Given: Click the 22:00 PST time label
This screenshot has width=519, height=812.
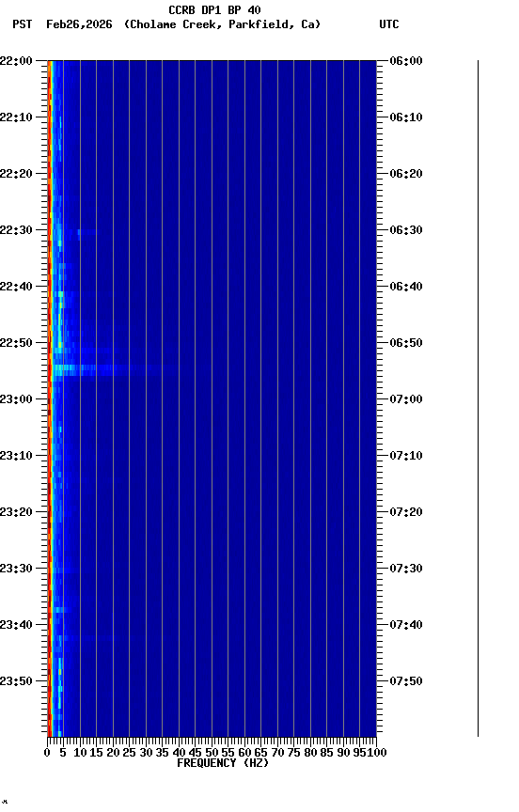Looking at the screenshot, I should click(x=16, y=61).
